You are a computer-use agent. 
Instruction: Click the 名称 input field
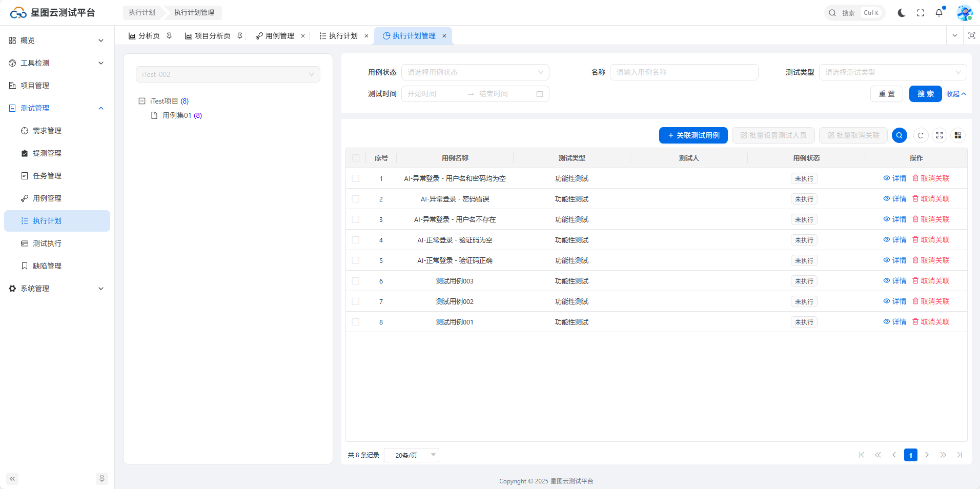click(684, 72)
